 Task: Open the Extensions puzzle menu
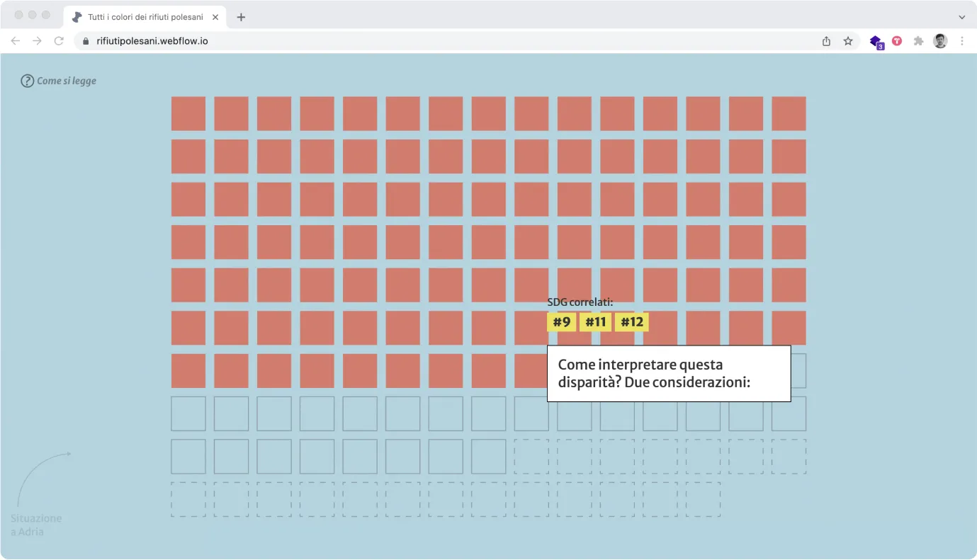point(918,41)
